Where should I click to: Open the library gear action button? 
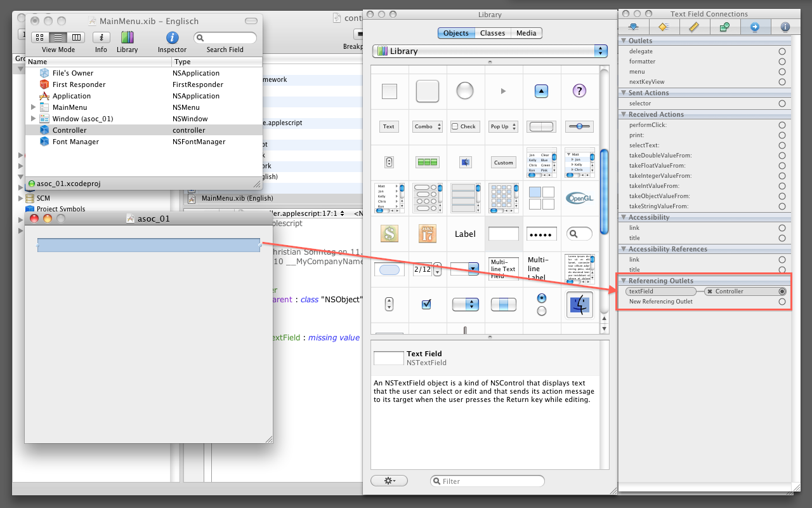388,481
